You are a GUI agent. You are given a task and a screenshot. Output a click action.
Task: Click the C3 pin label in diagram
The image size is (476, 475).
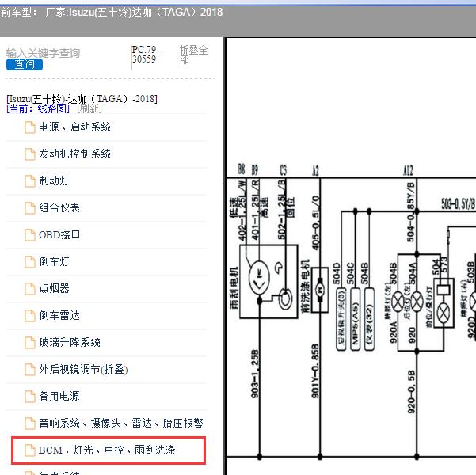point(283,170)
